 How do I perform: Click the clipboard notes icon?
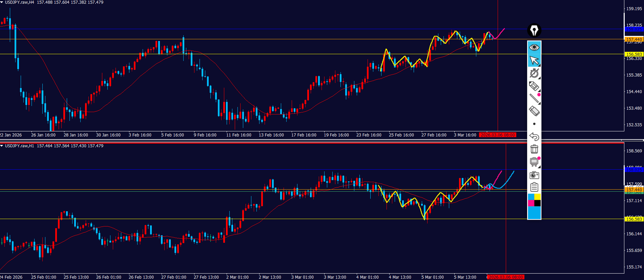[534, 187]
